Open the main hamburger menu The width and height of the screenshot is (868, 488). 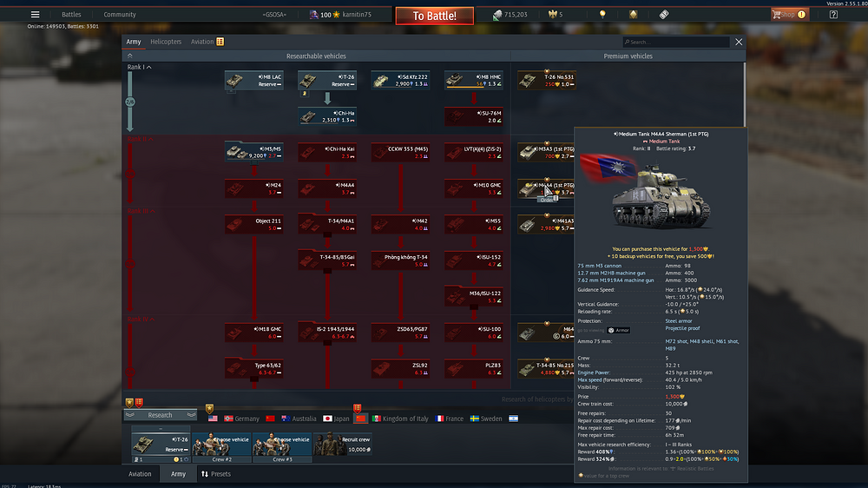(35, 15)
